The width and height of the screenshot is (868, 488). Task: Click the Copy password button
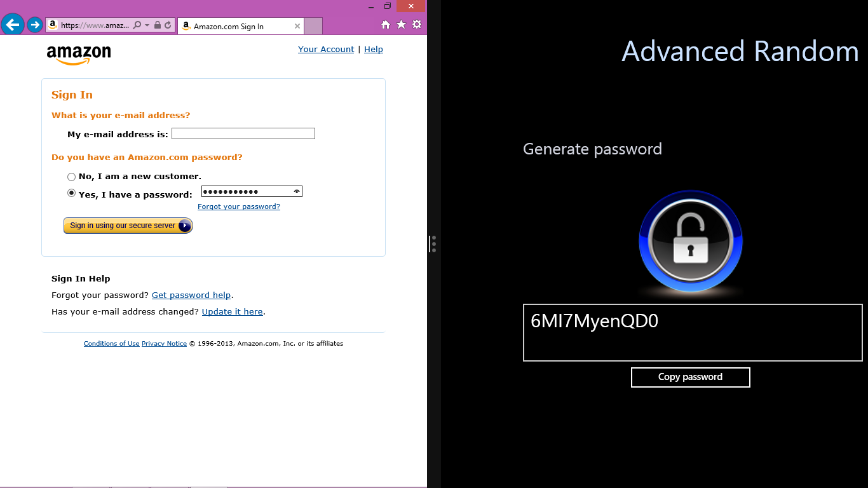(691, 377)
